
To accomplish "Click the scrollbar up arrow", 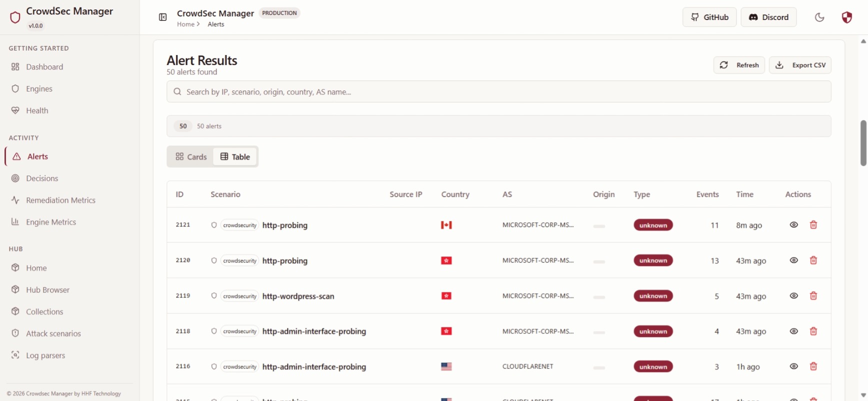I will (863, 41).
